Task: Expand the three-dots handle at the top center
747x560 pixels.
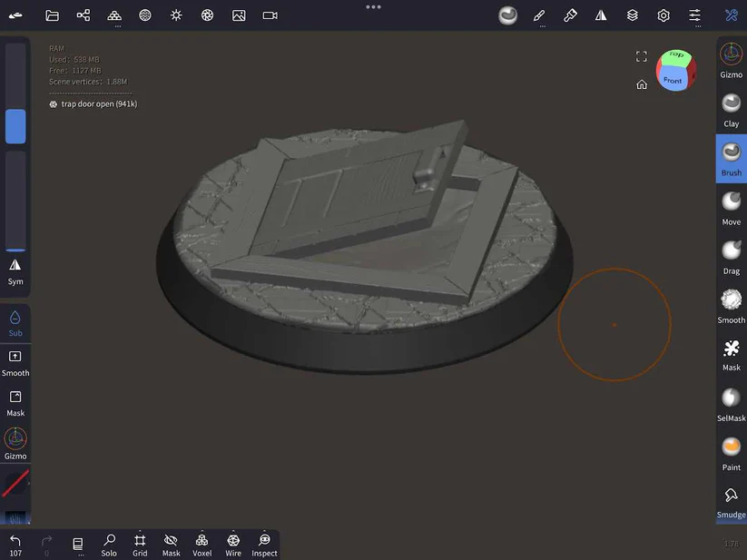Action: [x=374, y=7]
